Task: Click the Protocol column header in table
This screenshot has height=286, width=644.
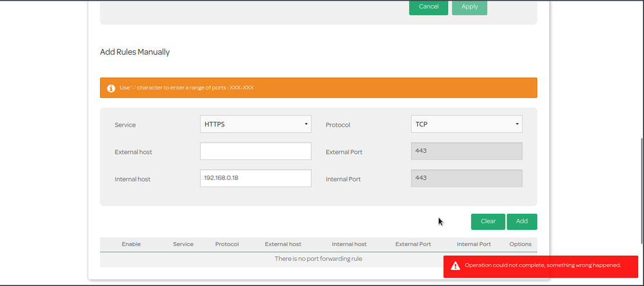Action: (227, 245)
